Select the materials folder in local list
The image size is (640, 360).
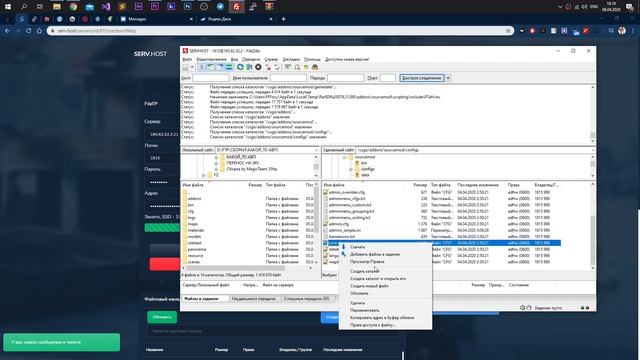pyautogui.click(x=196, y=230)
